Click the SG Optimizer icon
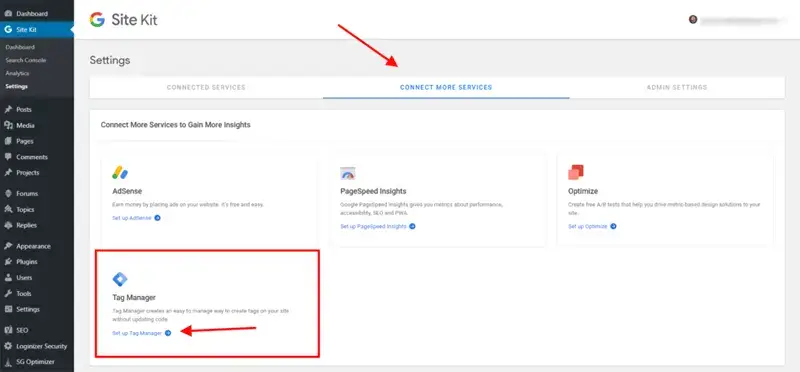Image resolution: width=800 pixels, height=372 pixels. 8,362
